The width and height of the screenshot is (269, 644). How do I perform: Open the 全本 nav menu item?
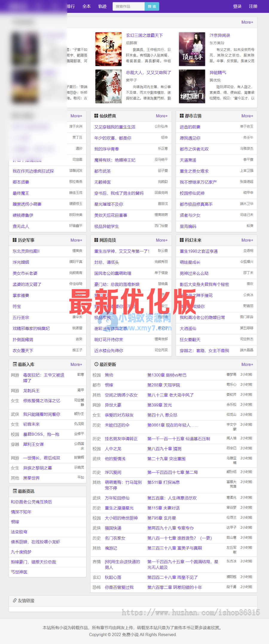pos(87,6)
